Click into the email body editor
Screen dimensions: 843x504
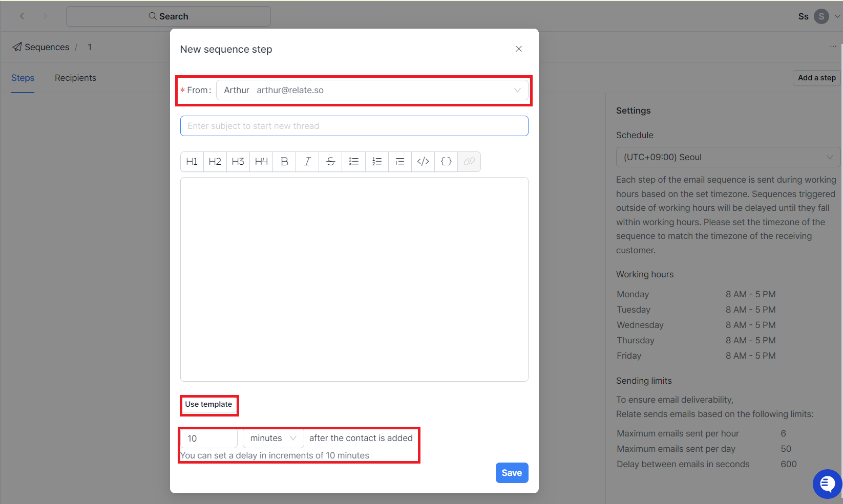coord(354,279)
